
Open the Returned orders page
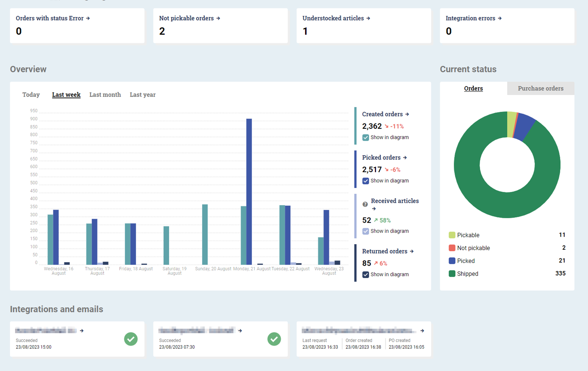tap(412, 251)
